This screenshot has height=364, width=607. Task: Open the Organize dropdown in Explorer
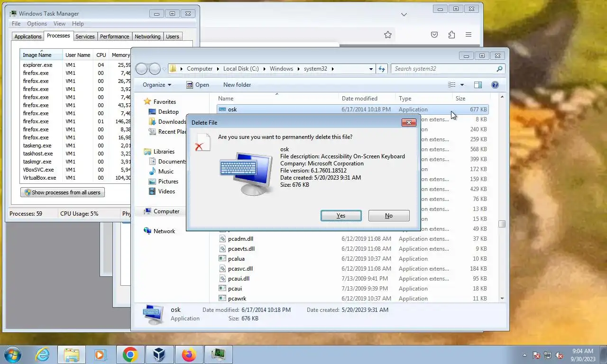tap(157, 85)
